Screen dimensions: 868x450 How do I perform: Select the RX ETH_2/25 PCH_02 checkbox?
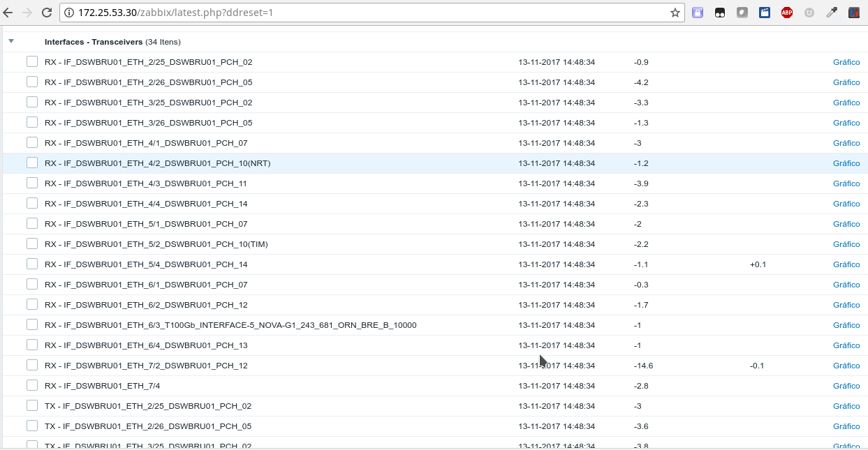pos(32,61)
